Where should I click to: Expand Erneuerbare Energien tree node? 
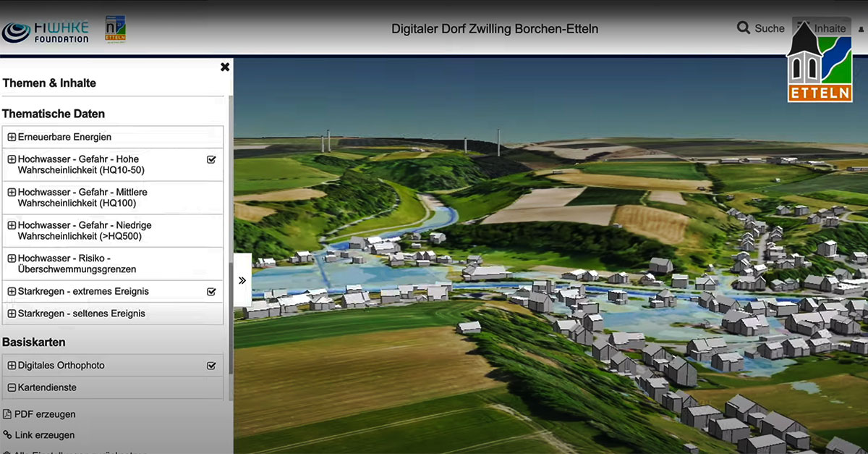pos(12,137)
